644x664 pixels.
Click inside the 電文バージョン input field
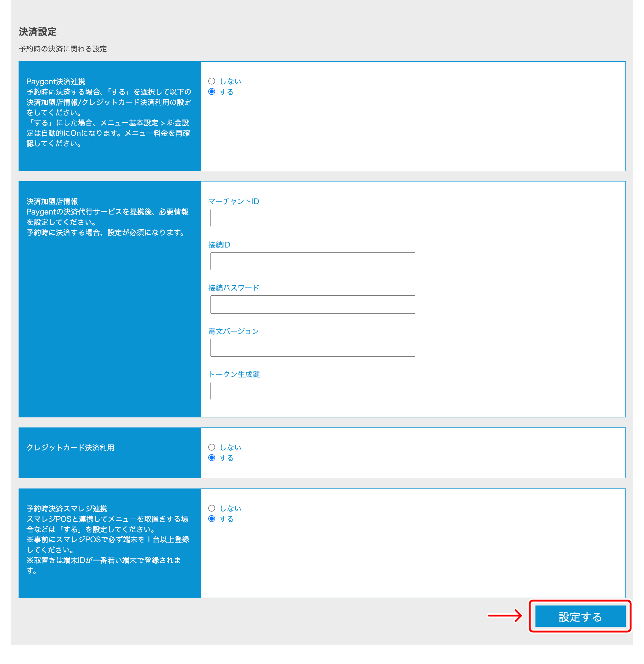[x=312, y=348]
